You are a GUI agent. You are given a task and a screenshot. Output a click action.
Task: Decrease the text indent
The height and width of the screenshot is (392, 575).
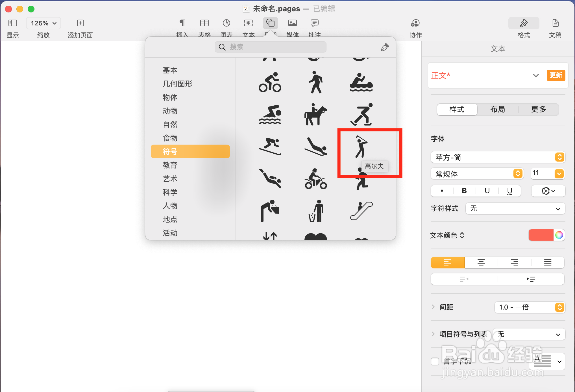[464, 279]
